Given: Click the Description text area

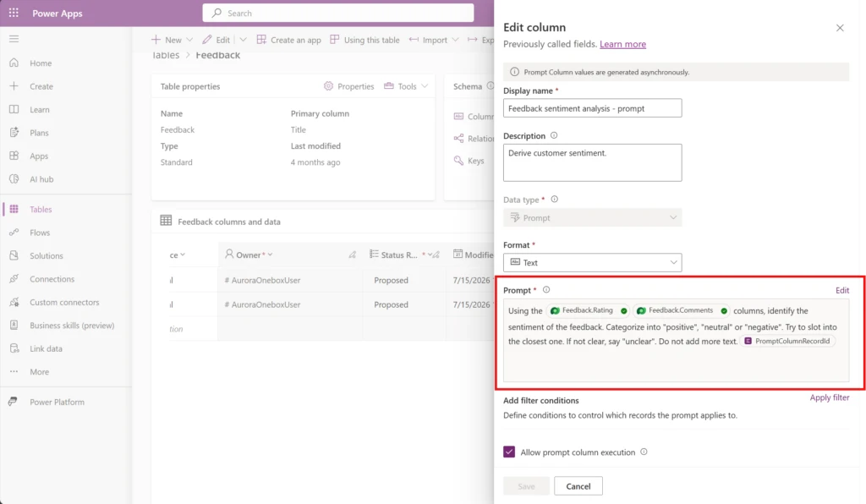Looking at the screenshot, I should pyautogui.click(x=592, y=163).
